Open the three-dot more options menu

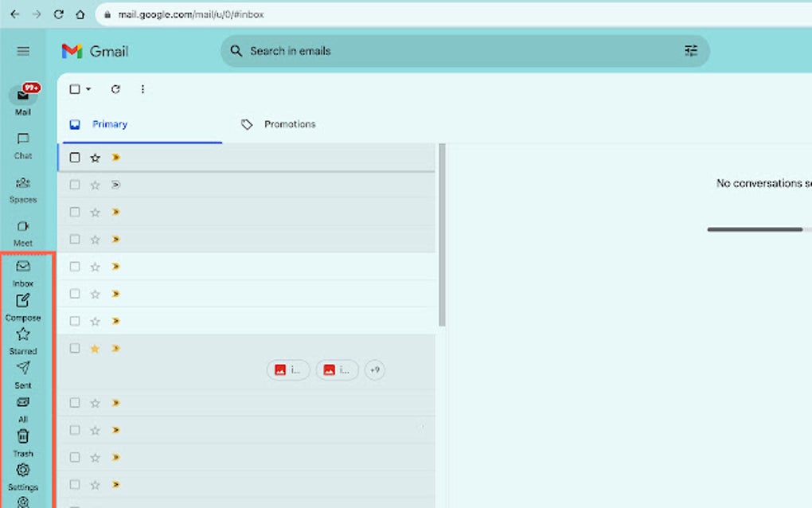tap(142, 89)
